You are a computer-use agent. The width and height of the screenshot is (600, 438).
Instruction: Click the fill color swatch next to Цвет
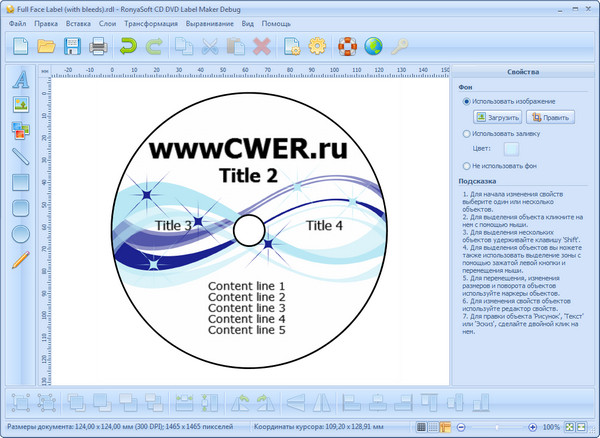click(x=512, y=149)
